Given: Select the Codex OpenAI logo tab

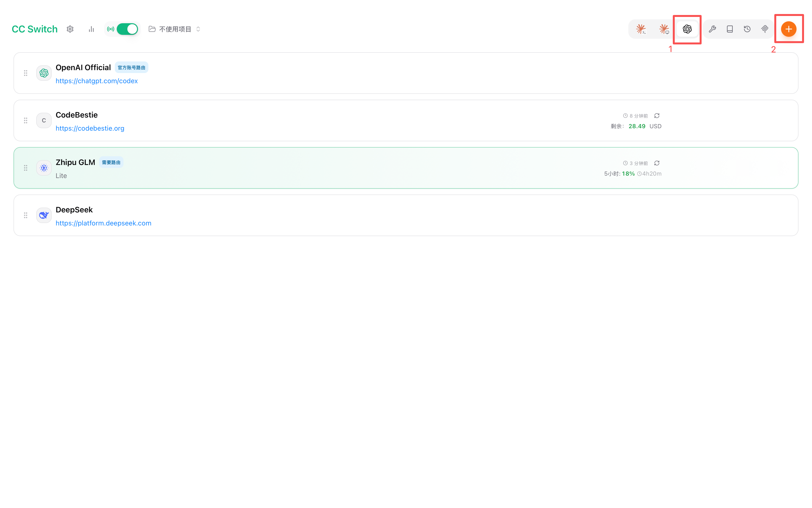Looking at the screenshot, I should click(x=687, y=29).
